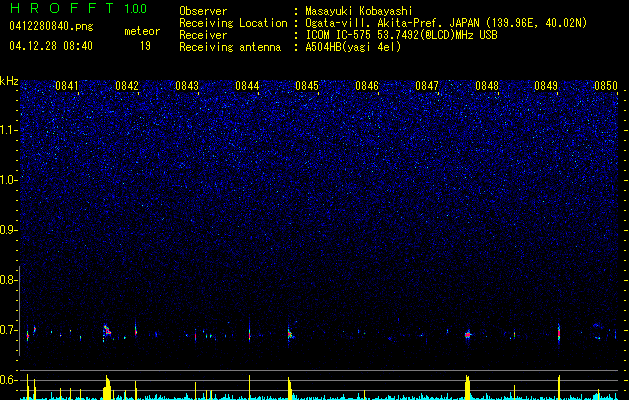The image size is (629, 400).
Task: Click the 0844 time marker
Action: click(247, 86)
